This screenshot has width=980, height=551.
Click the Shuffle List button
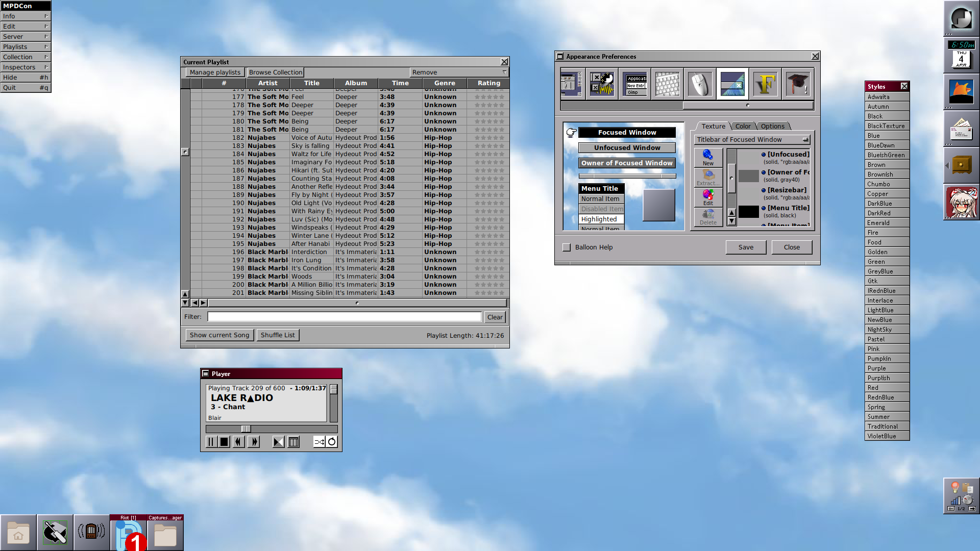(x=278, y=335)
